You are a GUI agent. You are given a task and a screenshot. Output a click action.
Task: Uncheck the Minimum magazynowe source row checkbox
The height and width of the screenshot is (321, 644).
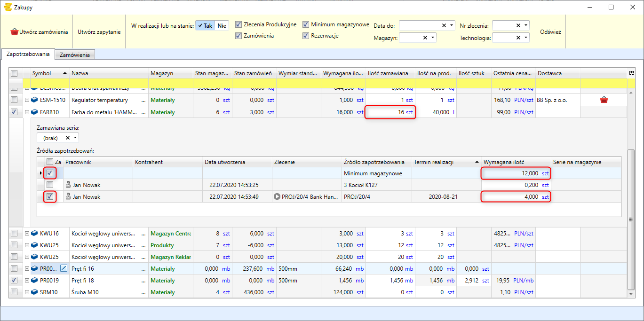pyautogui.click(x=50, y=173)
